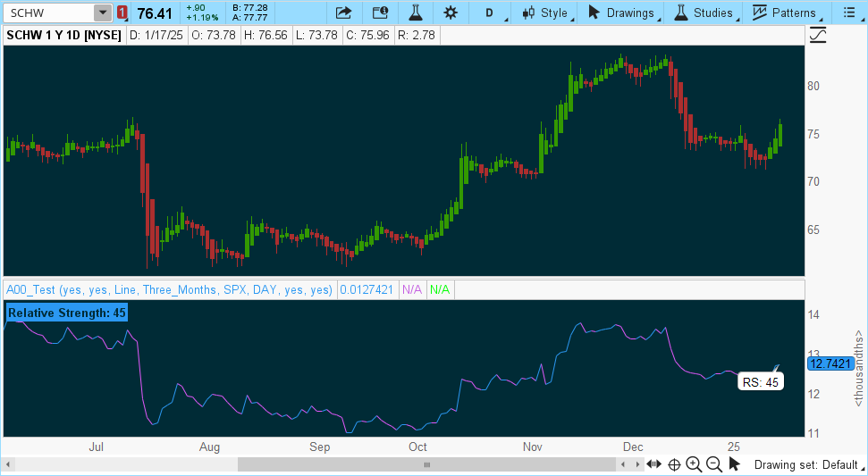Click the share chart arrow icon

tap(344, 13)
